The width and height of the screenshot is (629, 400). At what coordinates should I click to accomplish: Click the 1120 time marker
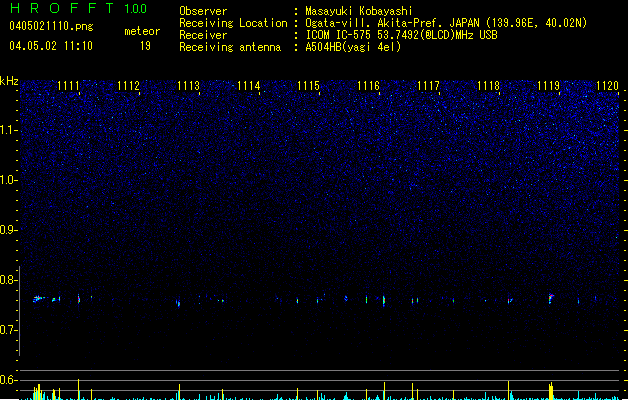tap(607, 86)
